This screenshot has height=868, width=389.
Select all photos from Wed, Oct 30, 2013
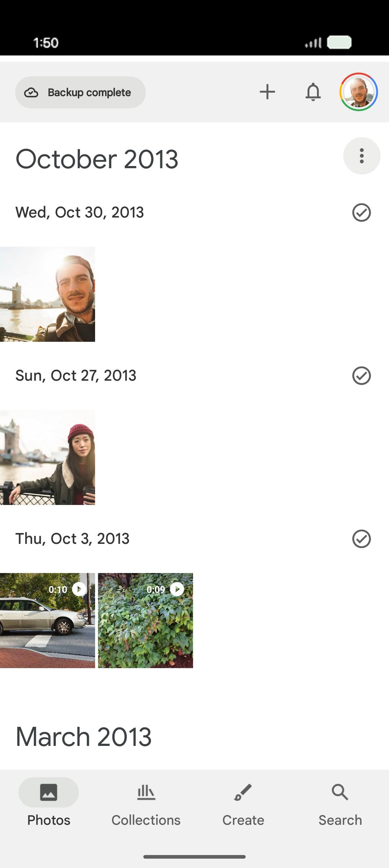361,212
